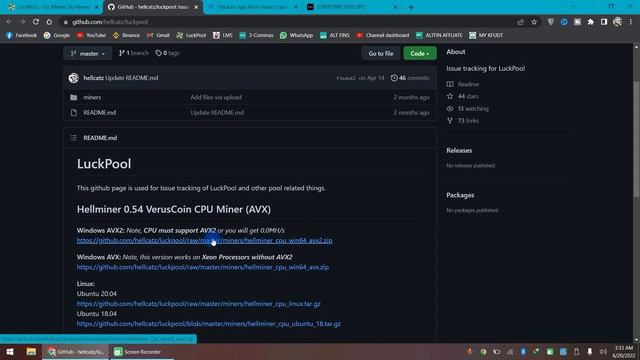View the 1 branch link
The width and height of the screenshot is (640, 360).
click(x=133, y=53)
